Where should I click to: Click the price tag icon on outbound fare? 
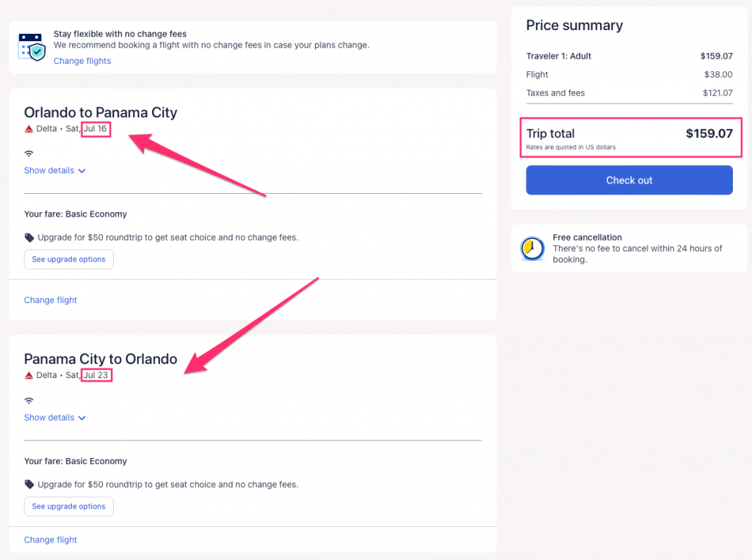pos(29,238)
